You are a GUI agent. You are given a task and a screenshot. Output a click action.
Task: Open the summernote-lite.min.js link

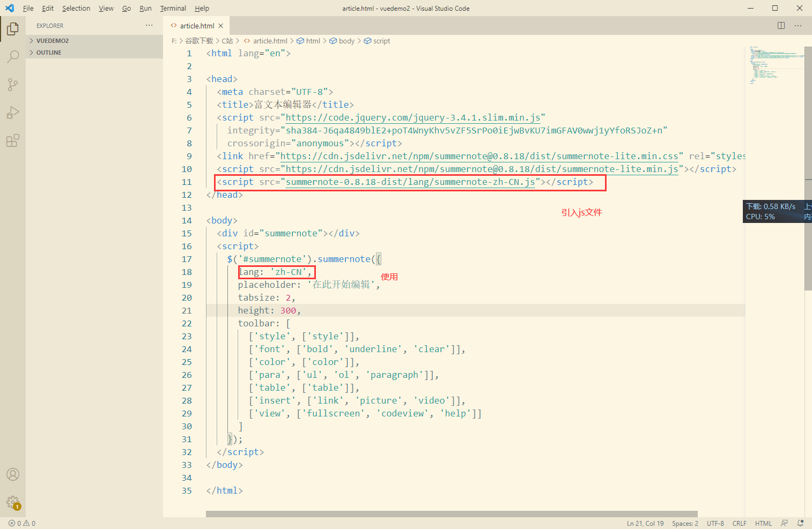point(482,169)
